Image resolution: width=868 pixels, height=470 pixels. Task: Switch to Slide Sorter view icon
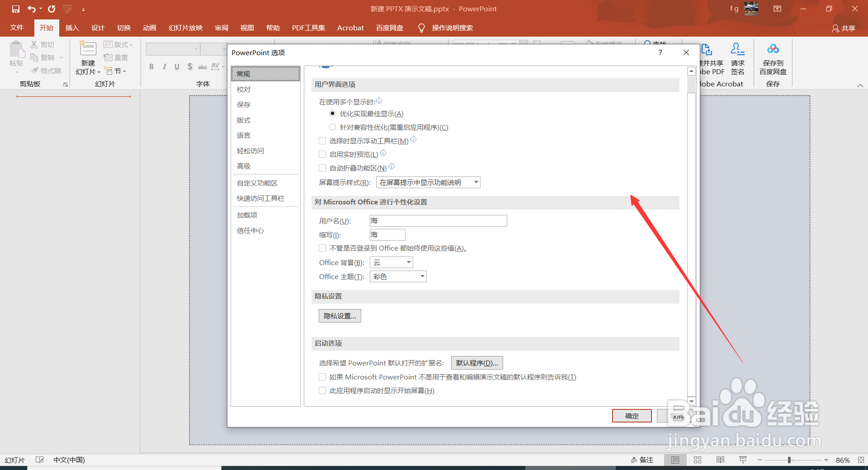tap(698, 460)
